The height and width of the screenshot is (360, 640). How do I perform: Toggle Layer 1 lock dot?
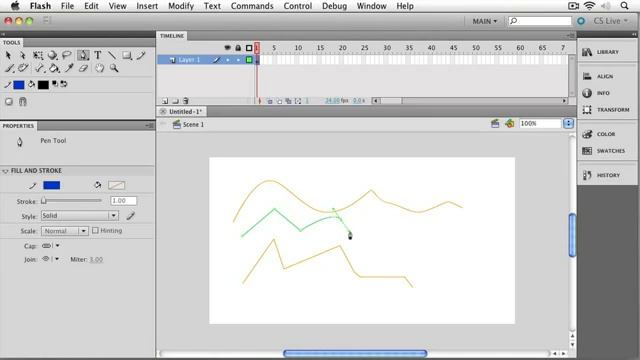point(238,60)
